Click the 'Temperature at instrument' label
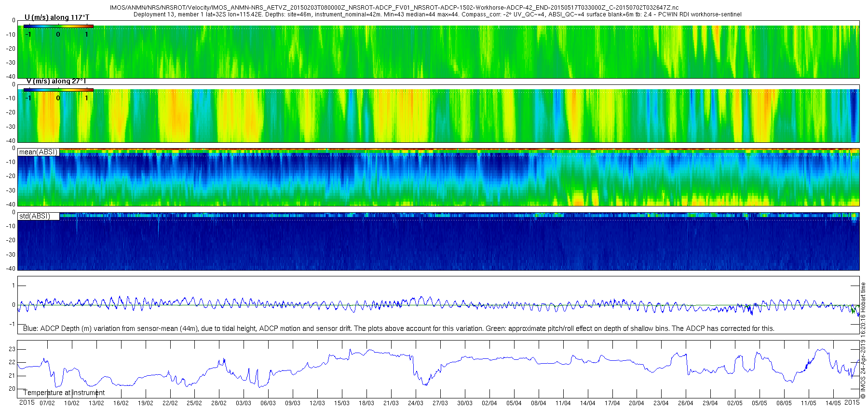The height and width of the screenshot is (410, 868). click(64, 393)
